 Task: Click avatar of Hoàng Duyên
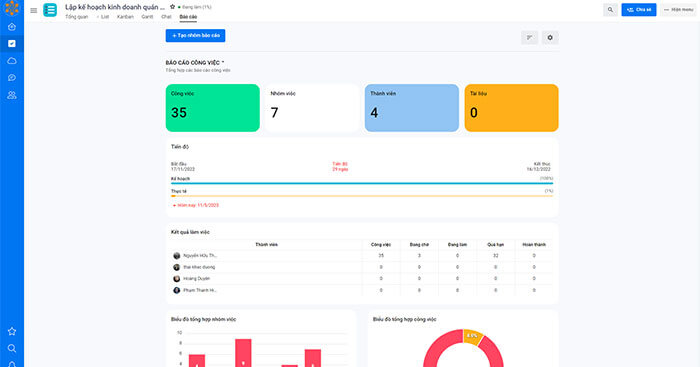(177, 279)
